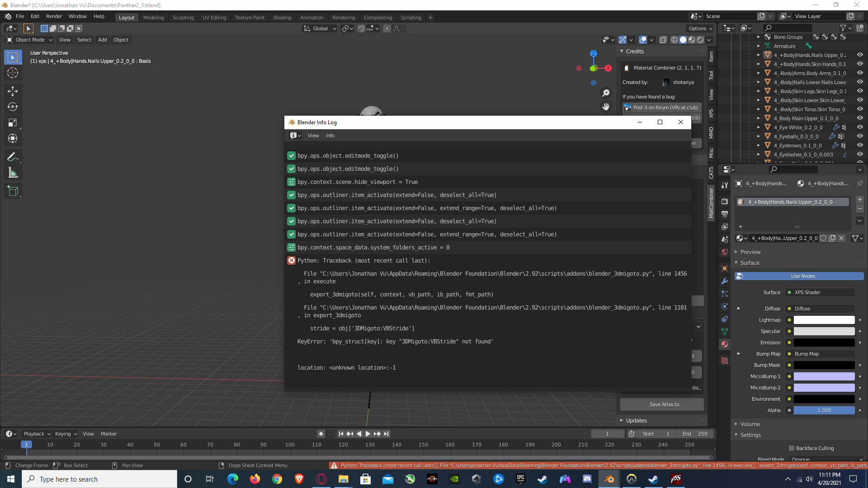Viewport: 868px width, 488px height.
Task: Click the MicroBump 1 color swatch
Action: point(824,376)
